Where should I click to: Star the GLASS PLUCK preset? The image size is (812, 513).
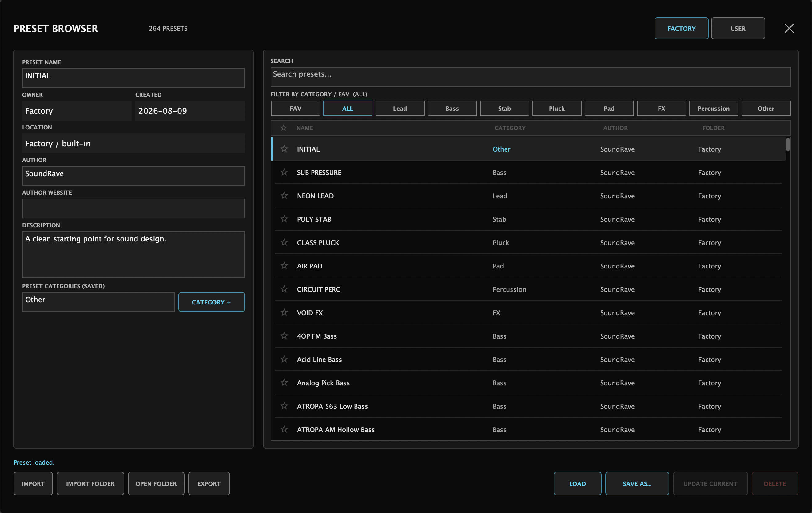[x=284, y=242]
